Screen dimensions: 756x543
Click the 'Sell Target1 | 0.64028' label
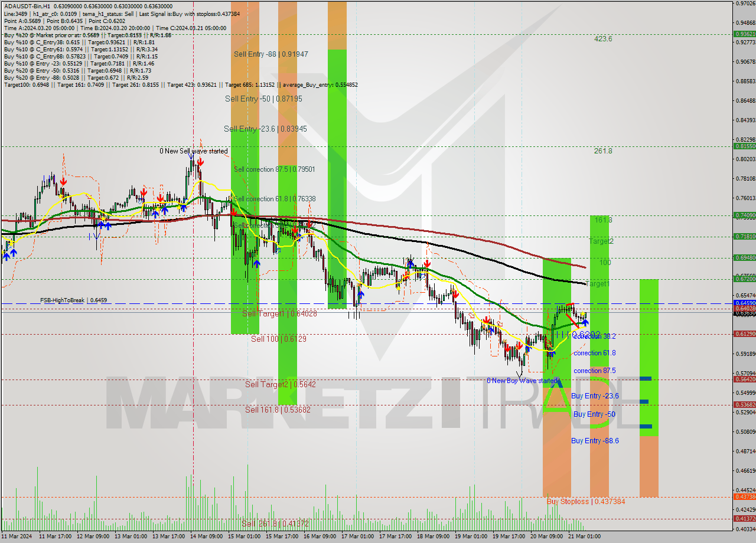point(279,313)
